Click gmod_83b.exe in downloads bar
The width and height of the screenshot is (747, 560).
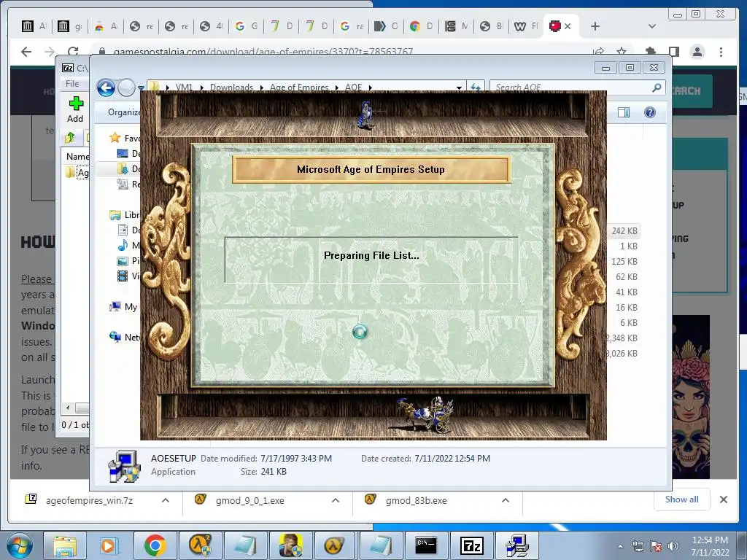pos(416,500)
